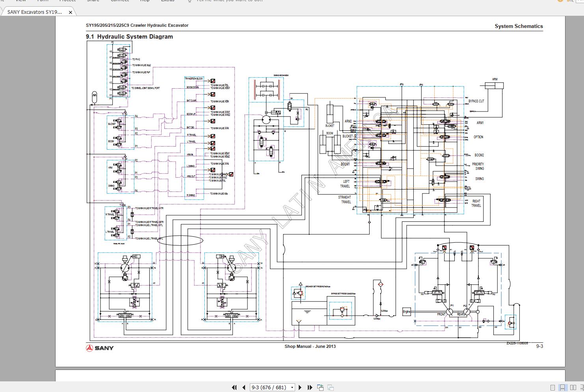
Task: Click the 'BYPASS SET PRESS' label
Action: coord(343,294)
